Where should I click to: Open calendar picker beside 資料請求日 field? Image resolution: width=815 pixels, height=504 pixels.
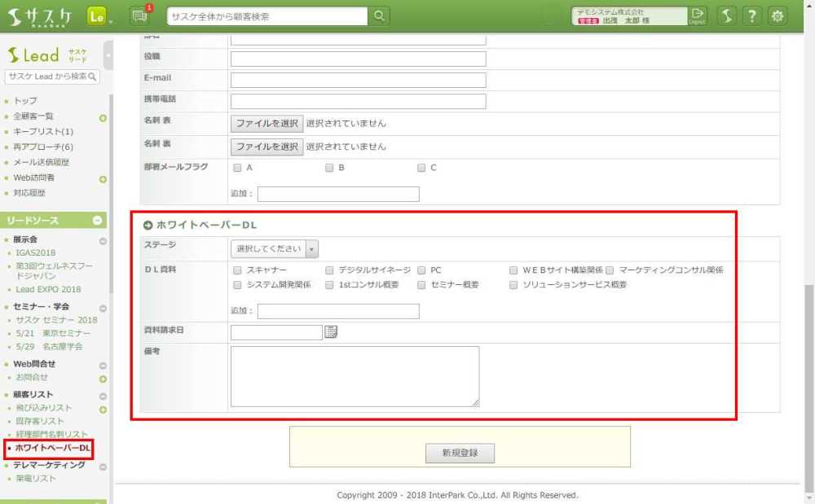click(331, 331)
